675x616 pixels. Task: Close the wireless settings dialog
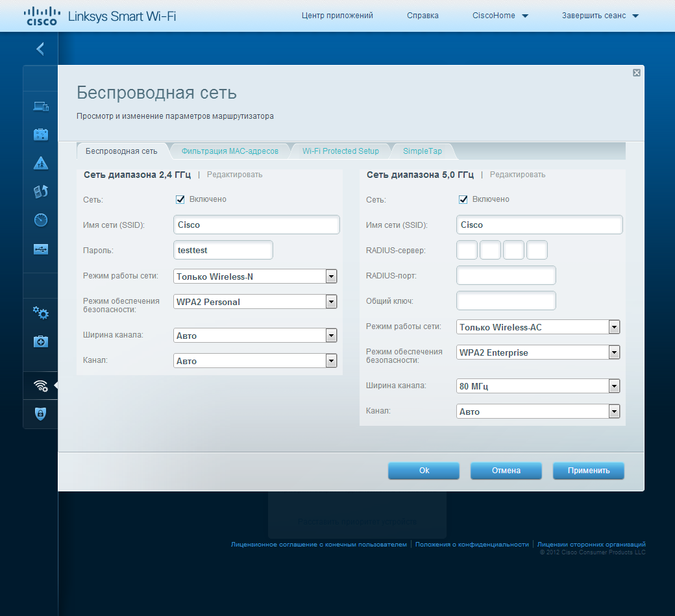click(637, 73)
